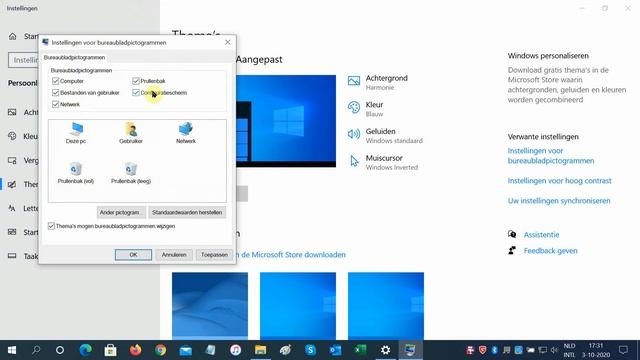
Task: Launch Firefox from the taskbar
Action: 136,350
